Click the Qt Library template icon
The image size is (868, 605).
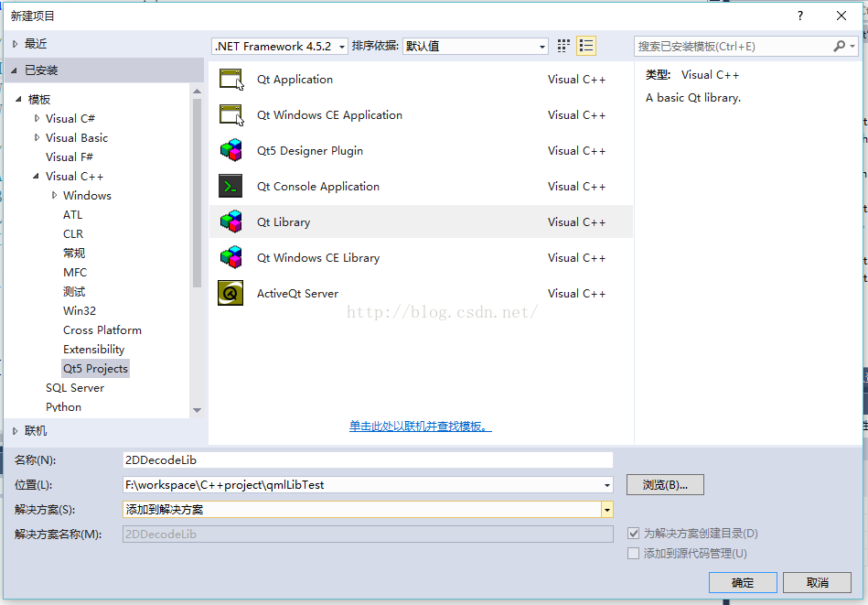(x=231, y=221)
